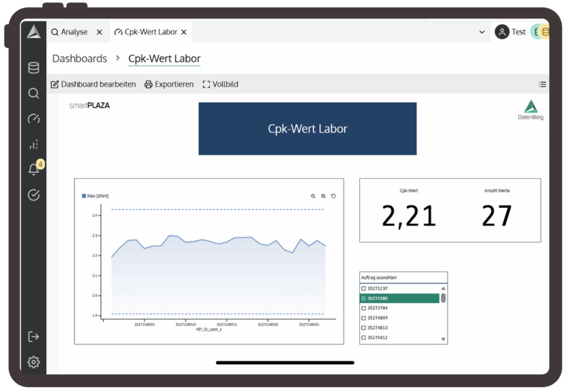The image size is (570, 392).
Task: Uncheck order 35271580
Action: pos(363,299)
